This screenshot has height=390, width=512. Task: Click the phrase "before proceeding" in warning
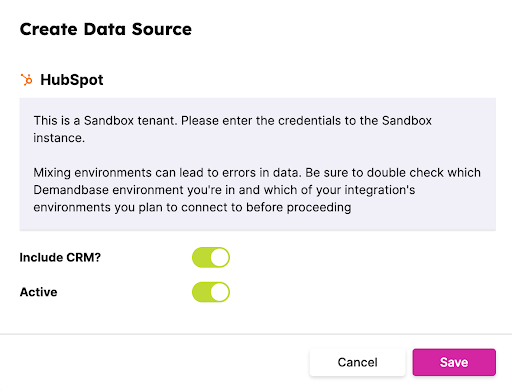click(x=298, y=207)
